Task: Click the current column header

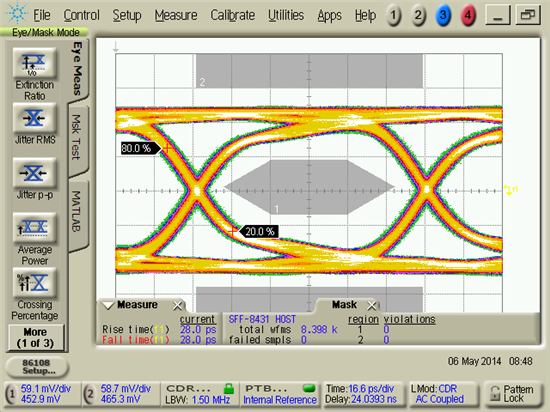Action: 197,319
